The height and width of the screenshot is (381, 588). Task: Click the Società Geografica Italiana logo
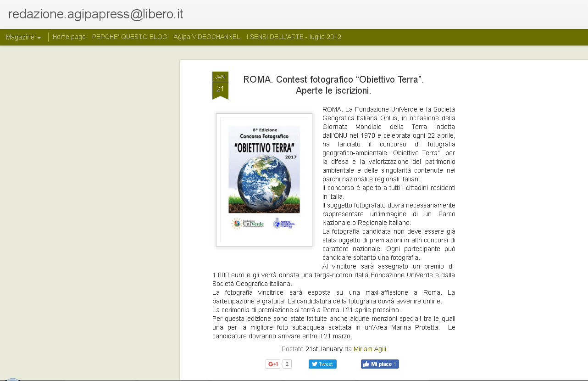click(283, 224)
